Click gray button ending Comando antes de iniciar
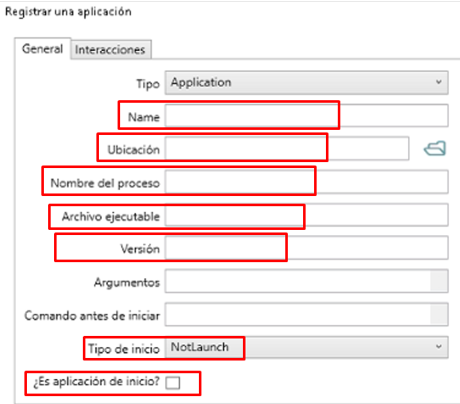Viewport: 460px width, 404px height. 439,314
